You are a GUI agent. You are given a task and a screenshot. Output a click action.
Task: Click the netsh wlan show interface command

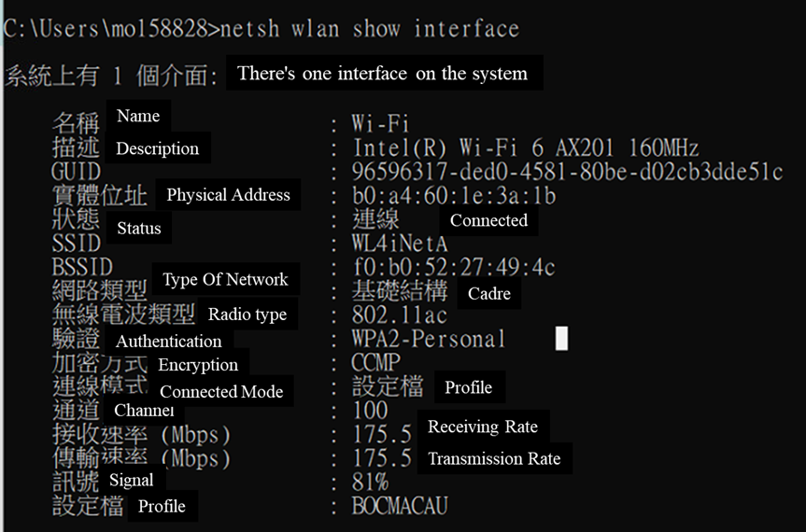[x=370, y=28]
